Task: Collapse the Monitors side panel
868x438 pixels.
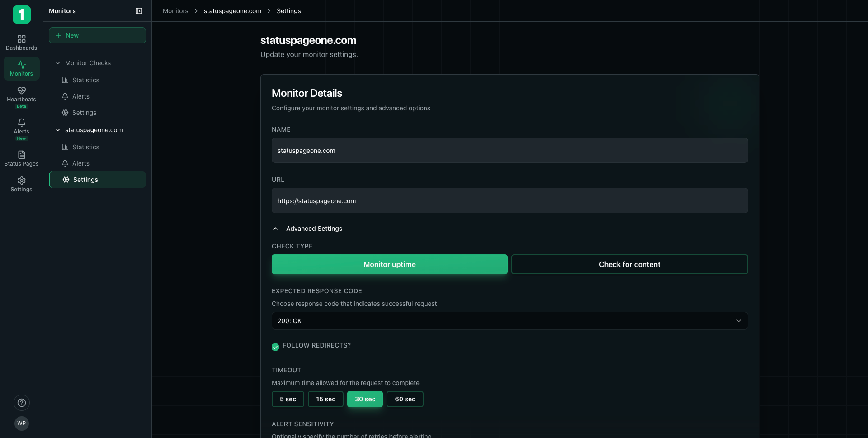Action: 138,11
